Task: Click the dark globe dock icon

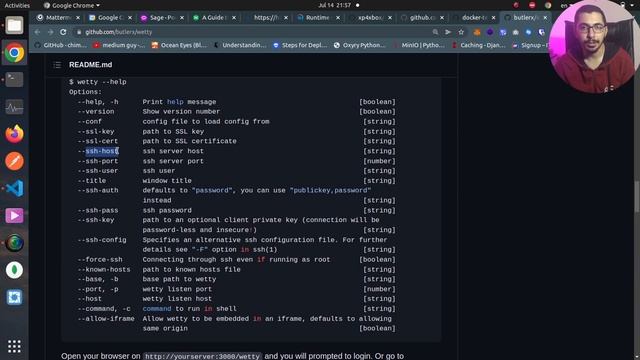Action: click(14, 243)
